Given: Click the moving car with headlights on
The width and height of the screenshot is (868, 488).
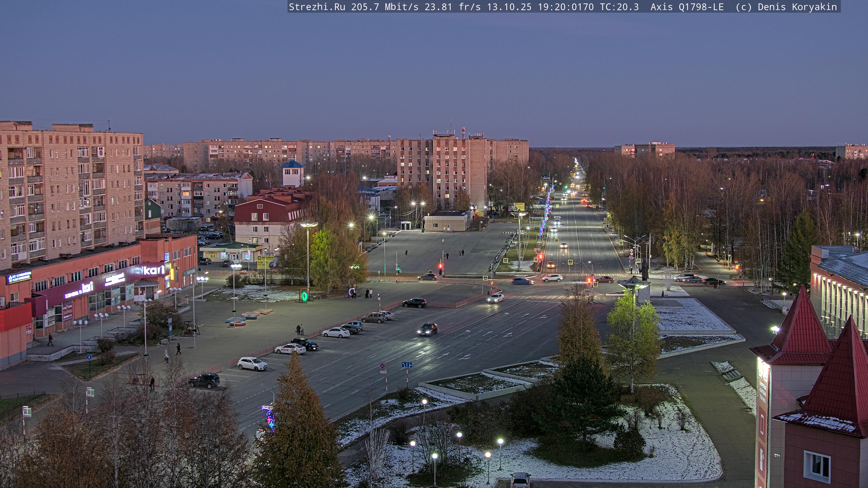Looking at the screenshot, I should tap(427, 329).
